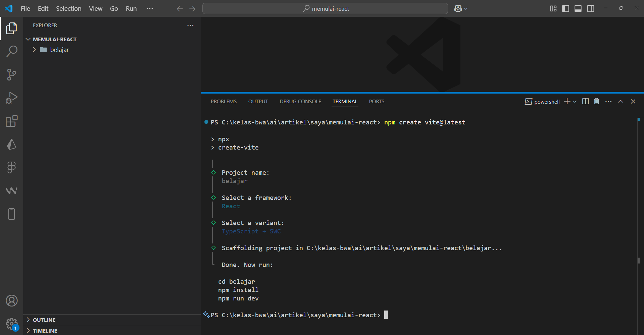Viewport: 644px width, 335px height.
Task: Open the Search view in activity bar
Action: (11, 51)
